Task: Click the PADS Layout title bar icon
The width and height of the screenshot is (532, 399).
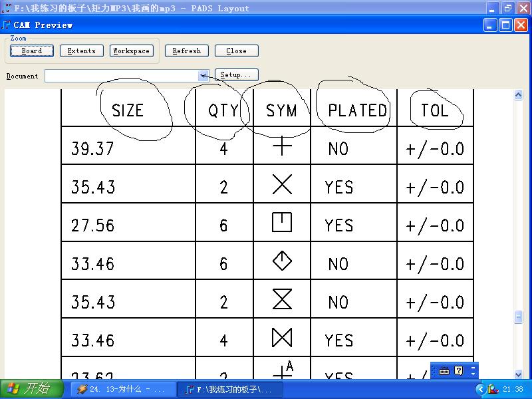Action: [6, 7]
